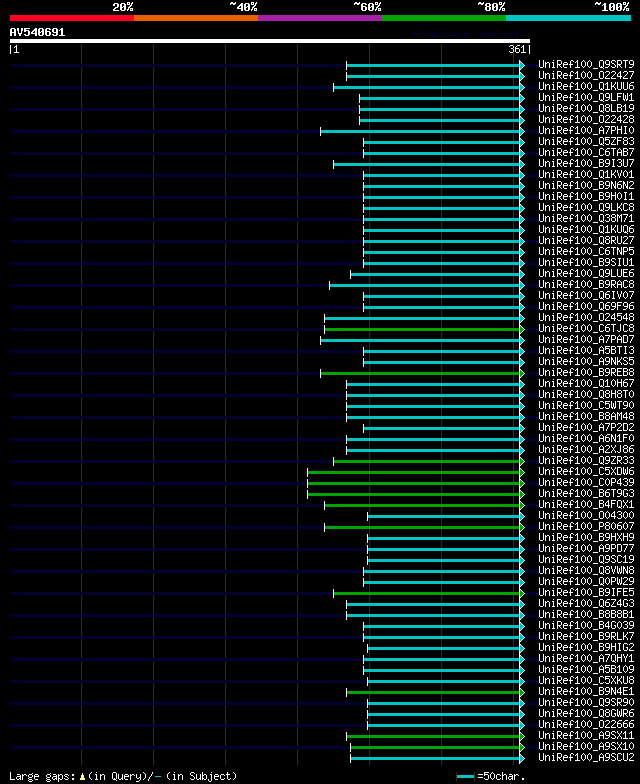Select the UniRef100_Q38M71 label
Viewport: 640px width, 784px height.
586,218
